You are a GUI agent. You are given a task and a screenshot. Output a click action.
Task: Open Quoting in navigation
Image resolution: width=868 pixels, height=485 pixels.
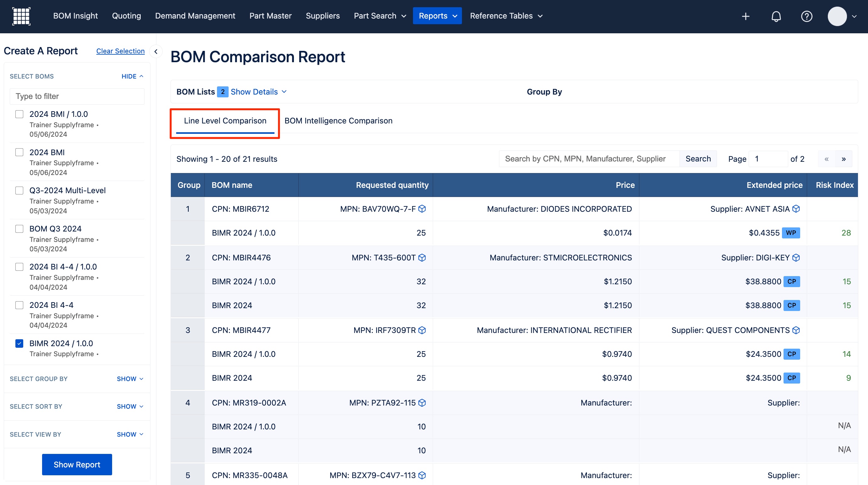126,16
